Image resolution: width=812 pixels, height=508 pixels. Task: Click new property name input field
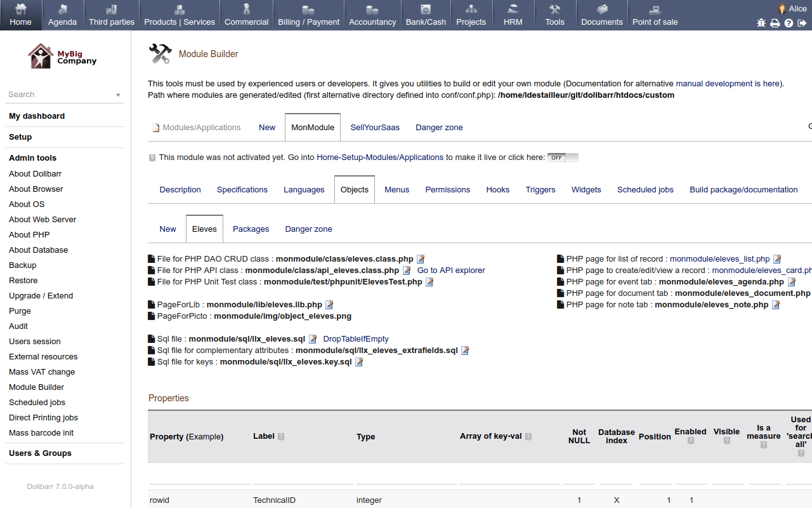pos(200,478)
